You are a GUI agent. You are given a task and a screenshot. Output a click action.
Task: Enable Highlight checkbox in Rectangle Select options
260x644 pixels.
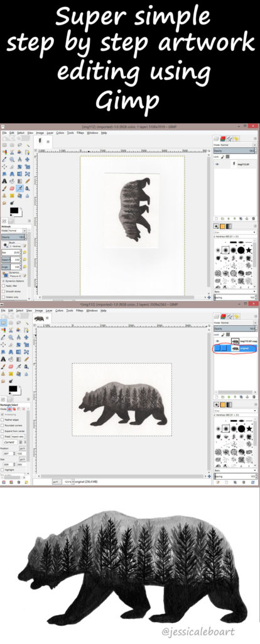[2, 470]
